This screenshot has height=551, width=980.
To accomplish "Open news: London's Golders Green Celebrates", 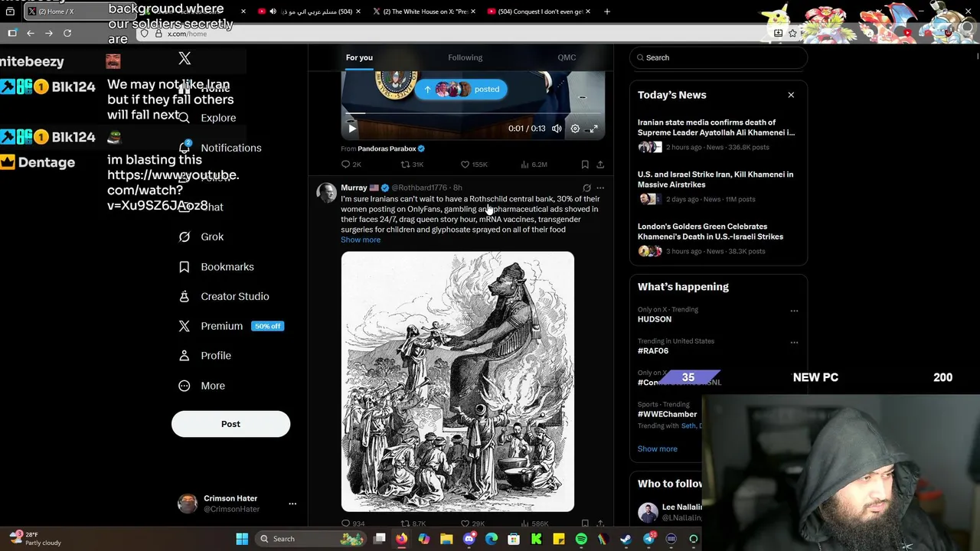I will tap(717, 238).
